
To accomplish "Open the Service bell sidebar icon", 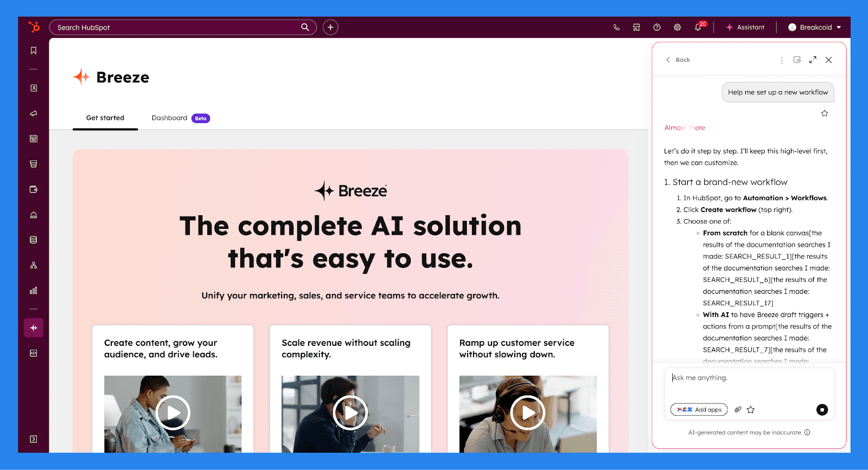I will pyautogui.click(x=34, y=215).
